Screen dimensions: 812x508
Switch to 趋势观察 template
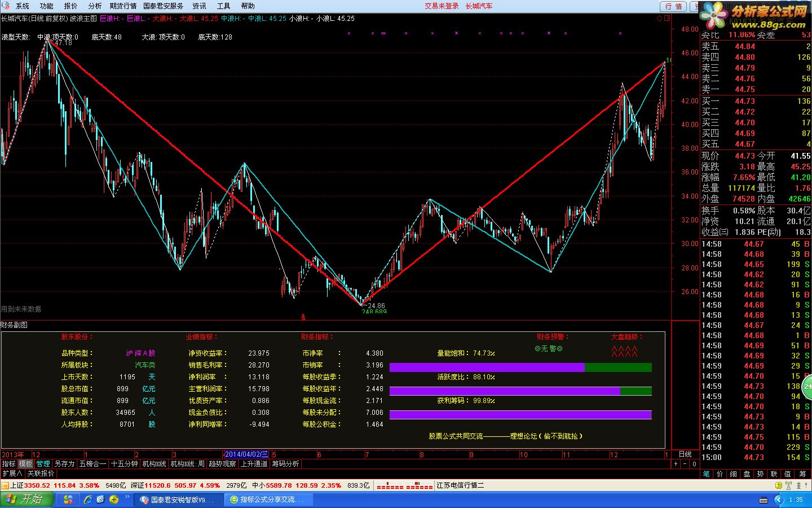coord(222,464)
